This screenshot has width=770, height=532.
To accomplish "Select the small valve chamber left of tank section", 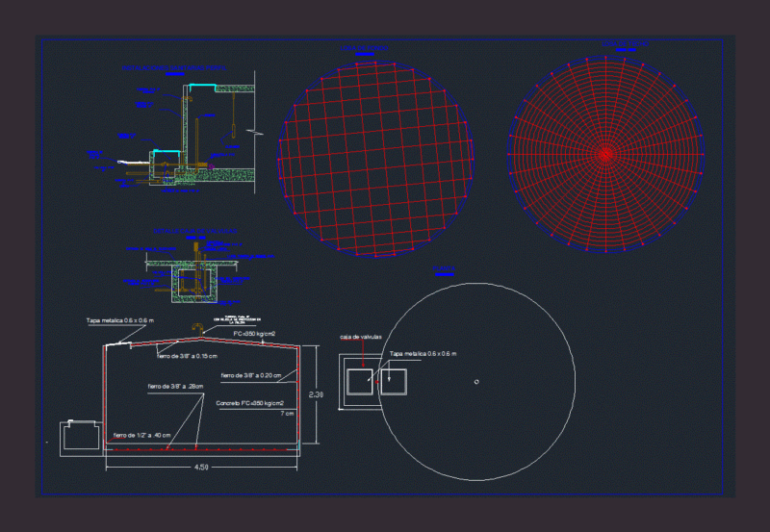I will point(81,439).
